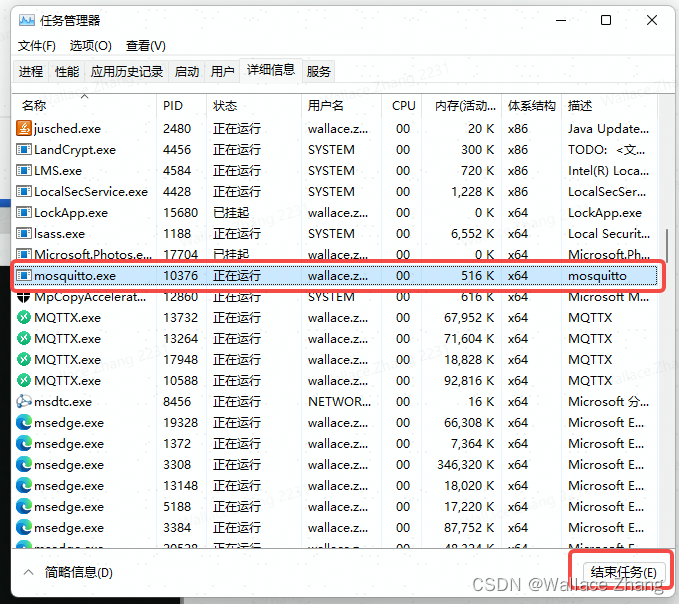Screen dimensions: 679x604
Task: Switch to the 性能 tab
Action: click(x=67, y=71)
